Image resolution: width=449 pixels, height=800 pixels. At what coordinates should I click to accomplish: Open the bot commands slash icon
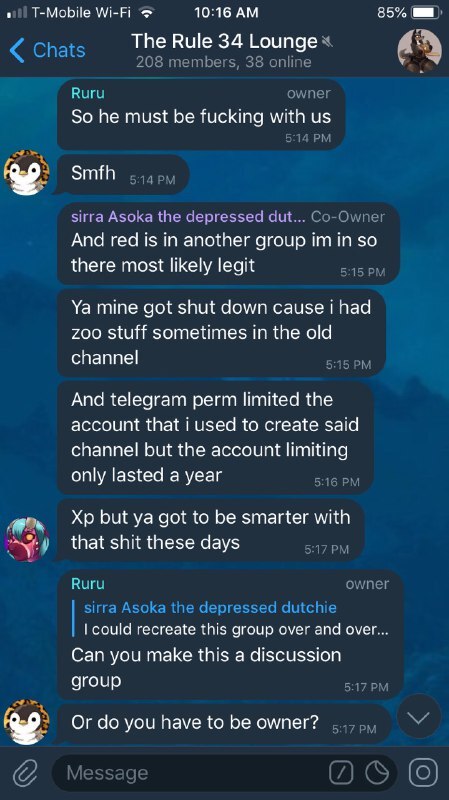[x=341, y=773]
